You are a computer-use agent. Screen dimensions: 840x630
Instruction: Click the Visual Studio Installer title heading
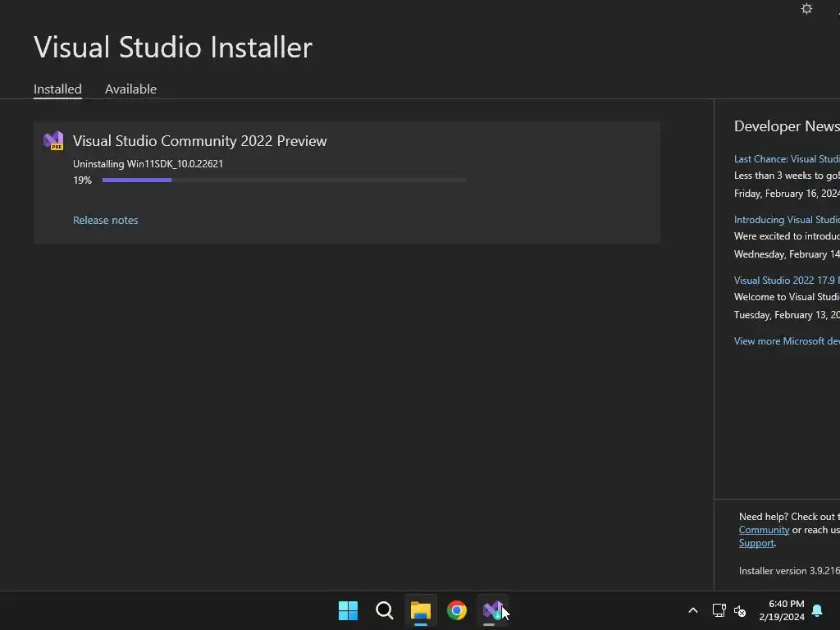(173, 47)
